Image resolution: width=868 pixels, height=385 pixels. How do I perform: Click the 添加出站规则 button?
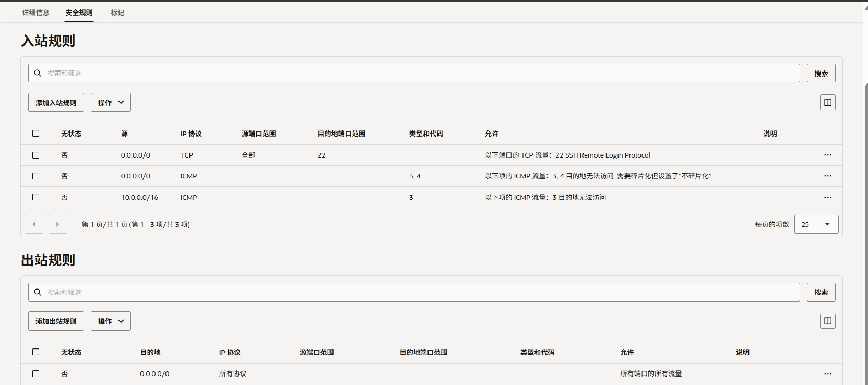coord(56,321)
